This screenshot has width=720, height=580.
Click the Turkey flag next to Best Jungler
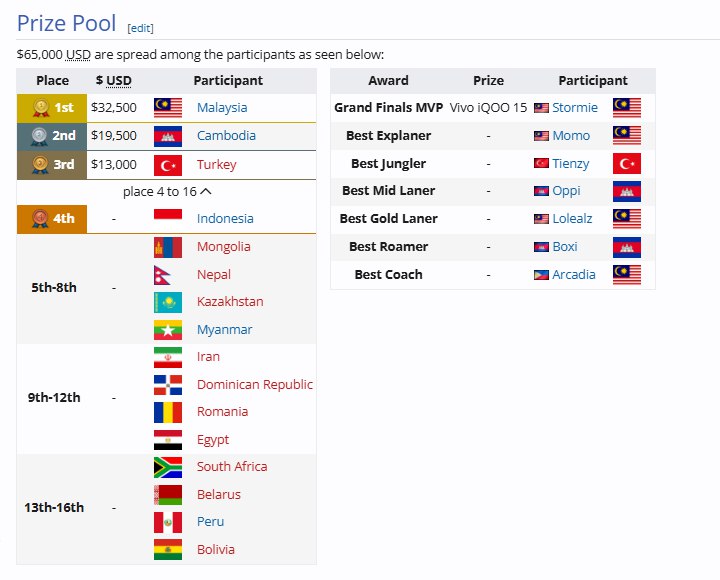[626, 163]
